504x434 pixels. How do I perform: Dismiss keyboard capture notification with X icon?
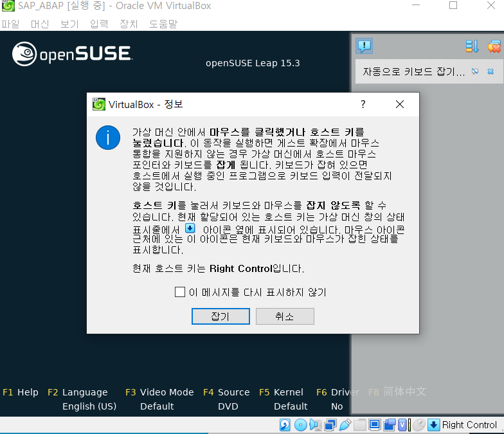[x=491, y=71]
